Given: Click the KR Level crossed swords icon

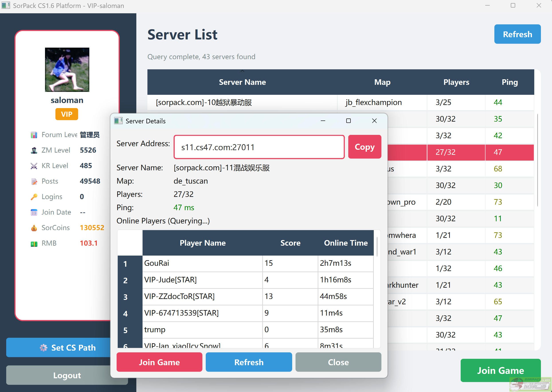Looking at the screenshot, I should pyautogui.click(x=34, y=166).
